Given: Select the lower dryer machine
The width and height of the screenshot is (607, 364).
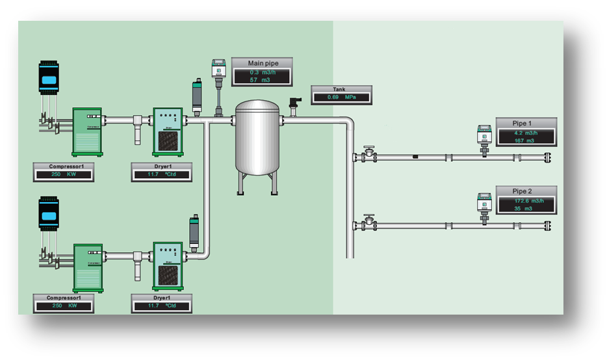Looking at the screenshot, I should pos(168,266).
